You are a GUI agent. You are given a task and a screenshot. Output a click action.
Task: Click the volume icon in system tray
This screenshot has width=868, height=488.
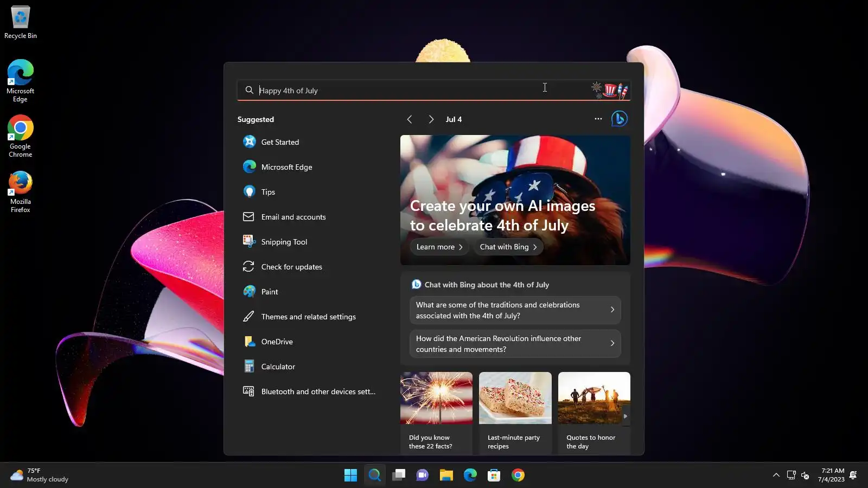click(805, 476)
